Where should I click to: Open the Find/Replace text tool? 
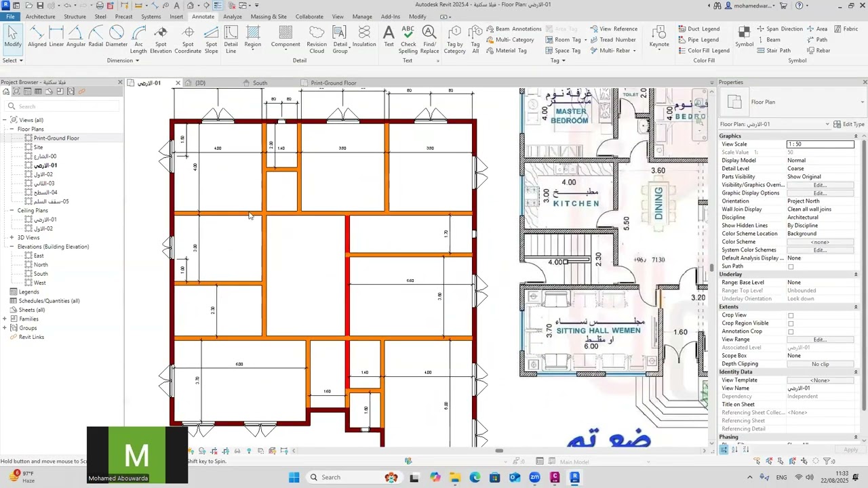click(x=429, y=39)
